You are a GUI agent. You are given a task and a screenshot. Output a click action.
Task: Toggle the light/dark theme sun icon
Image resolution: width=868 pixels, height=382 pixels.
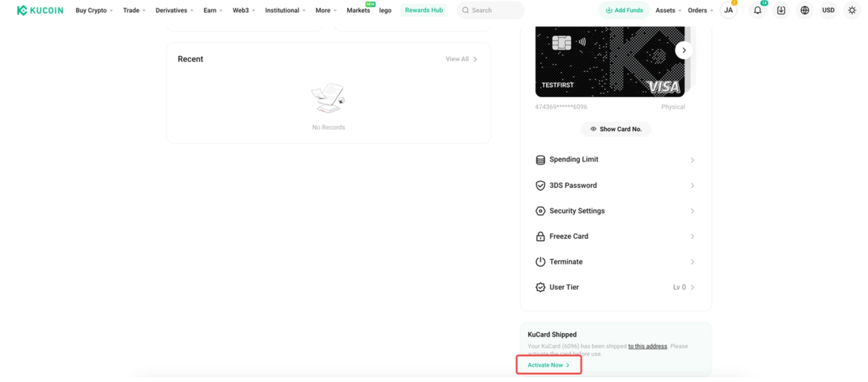pyautogui.click(x=851, y=10)
